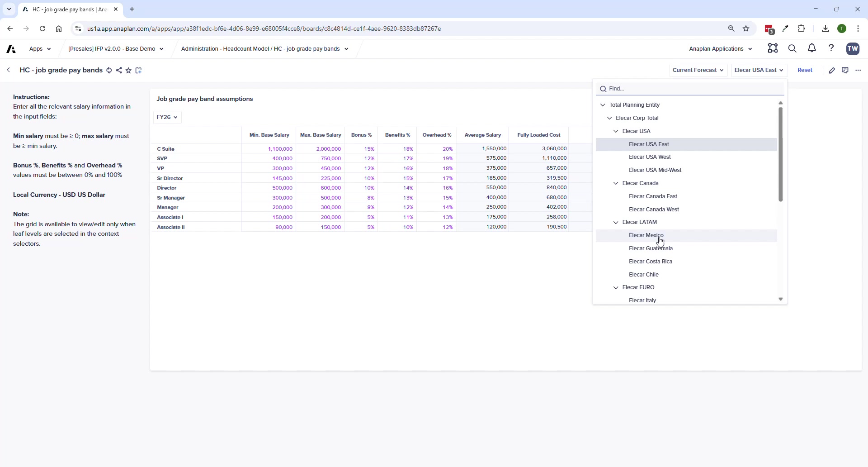This screenshot has width=868, height=467.
Task: Open the more options ellipsis menu
Action: click(x=858, y=70)
